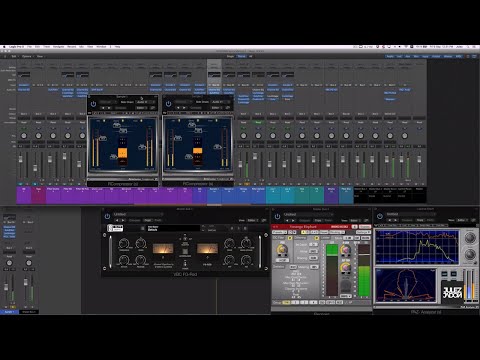
Task: Open the mixer Options menu
Action: coord(27,56)
